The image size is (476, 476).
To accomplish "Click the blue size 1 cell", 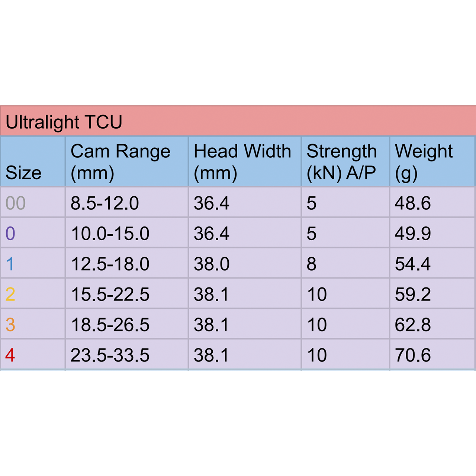I will click(10, 264).
